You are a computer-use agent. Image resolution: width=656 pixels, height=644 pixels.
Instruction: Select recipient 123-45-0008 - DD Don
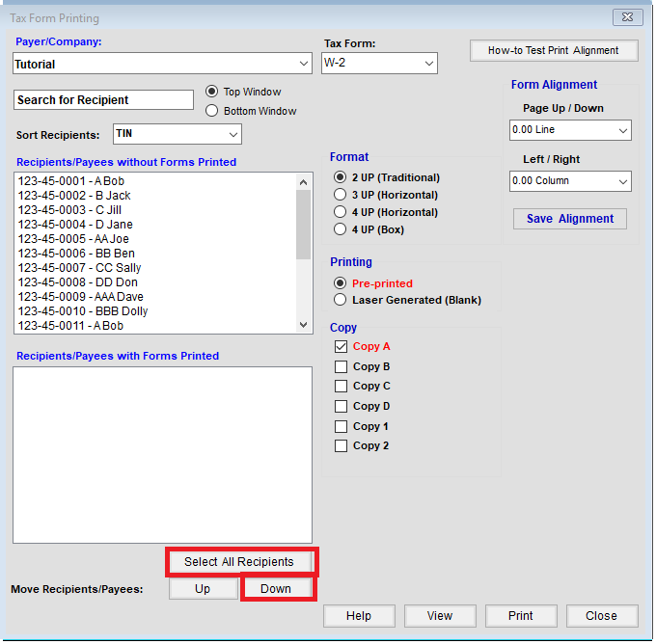pyautogui.click(x=154, y=282)
